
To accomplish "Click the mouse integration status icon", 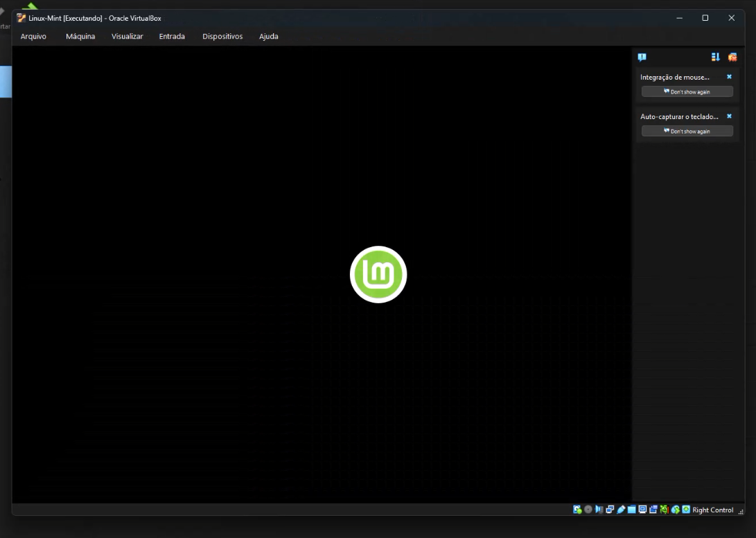I will click(676, 510).
